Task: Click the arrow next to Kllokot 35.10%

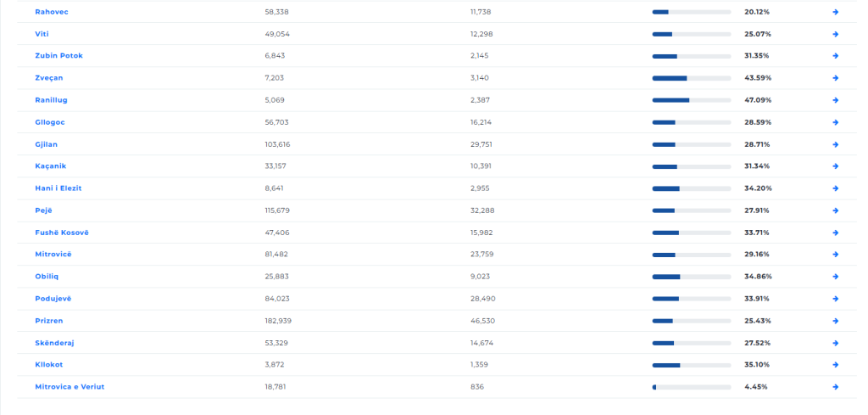Action: pos(835,365)
